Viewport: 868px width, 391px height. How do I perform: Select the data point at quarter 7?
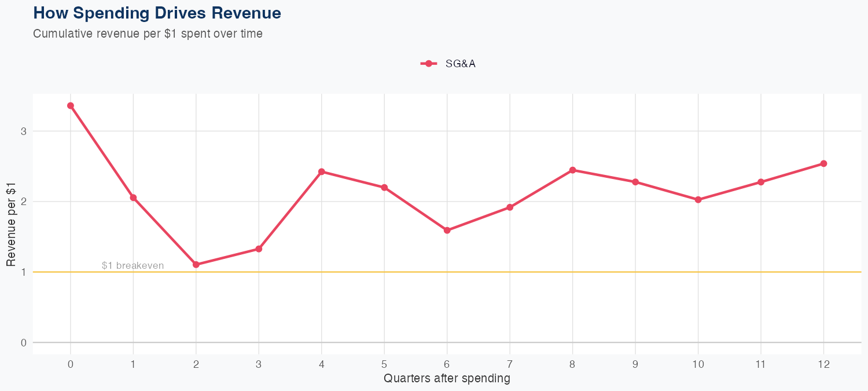coord(510,207)
